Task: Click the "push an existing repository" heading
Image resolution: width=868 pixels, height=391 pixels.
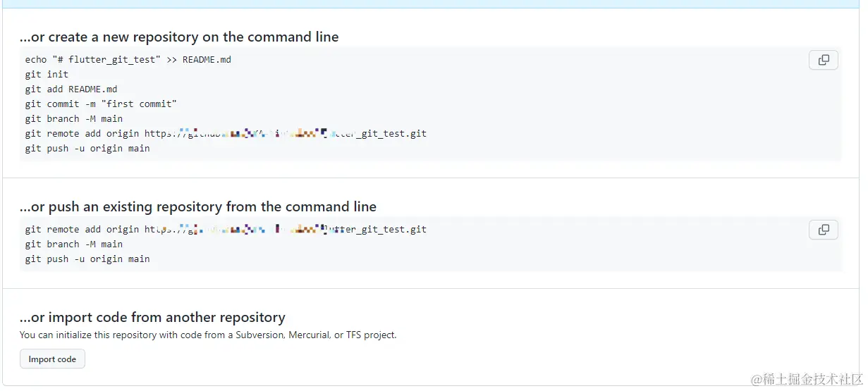Action: tap(198, 207)
